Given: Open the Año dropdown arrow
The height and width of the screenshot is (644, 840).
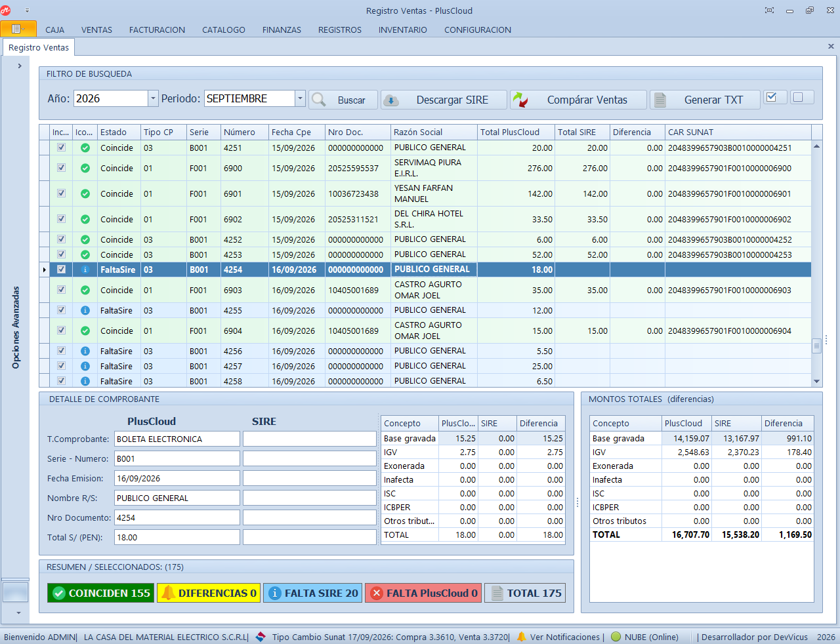Looking at the screenshot, I should tap(153, 98).
